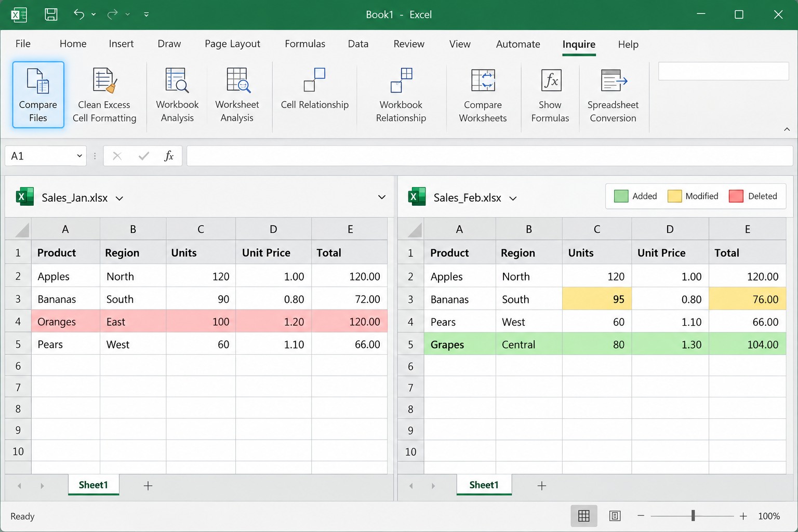Toggle Show Formulas
This screenshot has width=798, height=532.
(x=550, y=95)
